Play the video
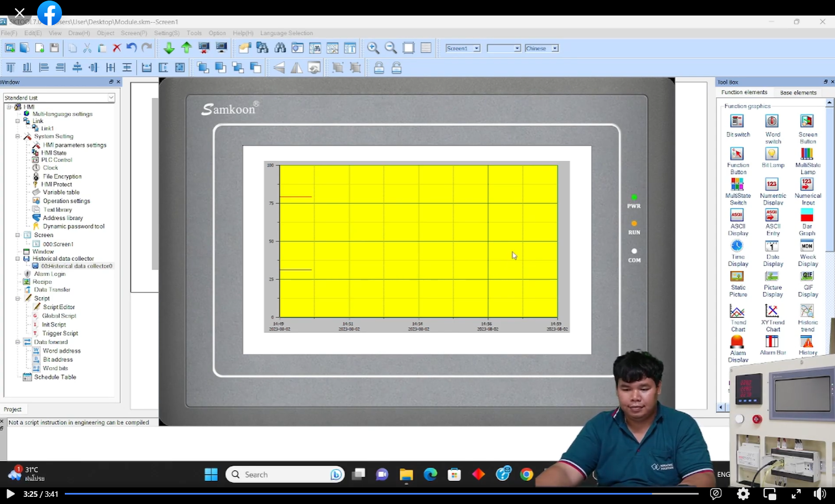835x504 pixels. tap(11, 493)
